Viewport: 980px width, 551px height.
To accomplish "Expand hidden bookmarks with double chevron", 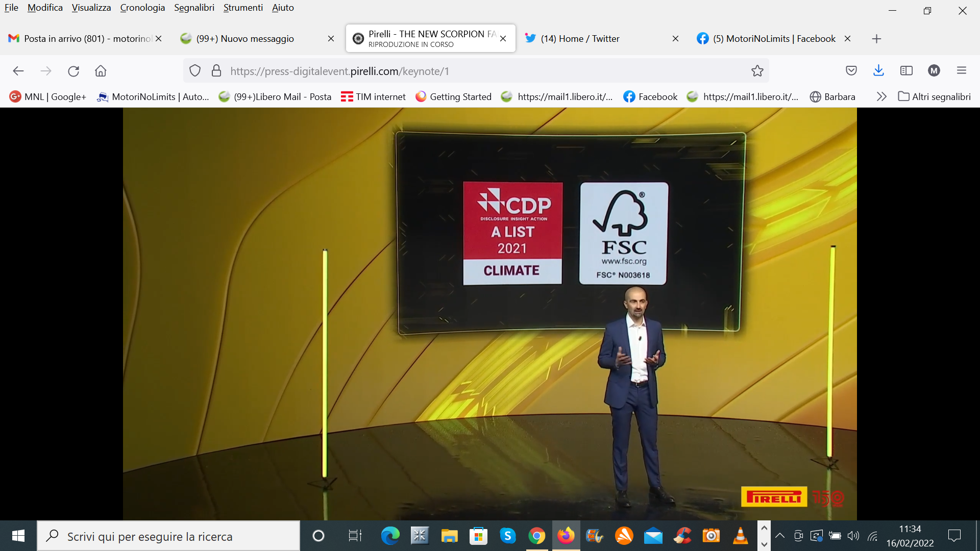I will [881, 96].
